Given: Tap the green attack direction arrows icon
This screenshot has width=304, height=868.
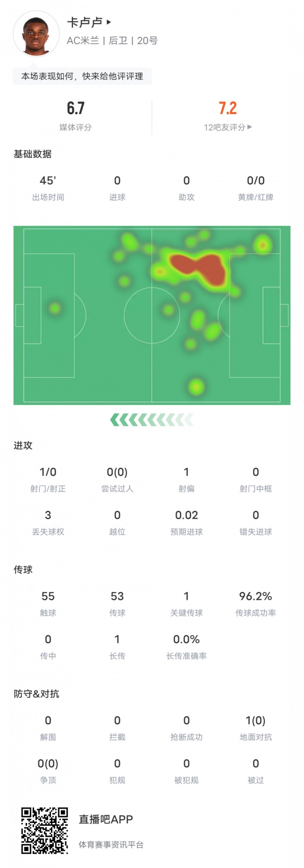Looking at the screenshot, I should pos(152,420).
